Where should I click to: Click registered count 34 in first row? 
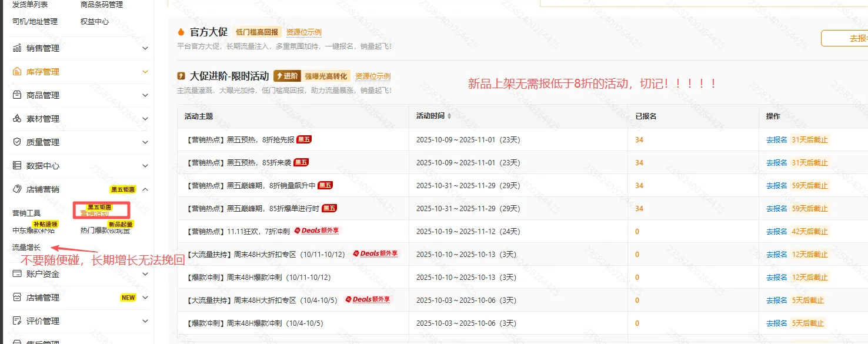(639, 140)
